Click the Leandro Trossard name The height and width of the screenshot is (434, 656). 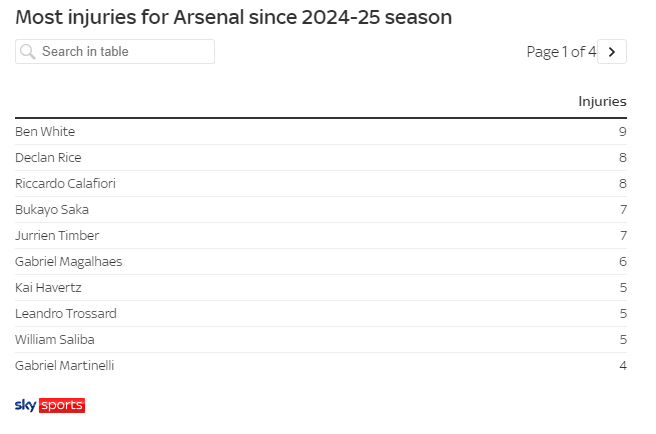click(x=66, y=314)
